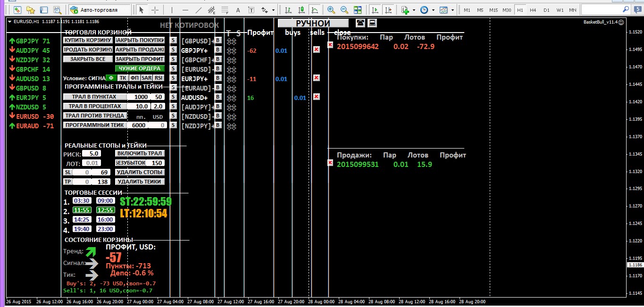644x307 pixels.
Task: Click the B button next to EURJPY+
Action: (x=218, y=78)
